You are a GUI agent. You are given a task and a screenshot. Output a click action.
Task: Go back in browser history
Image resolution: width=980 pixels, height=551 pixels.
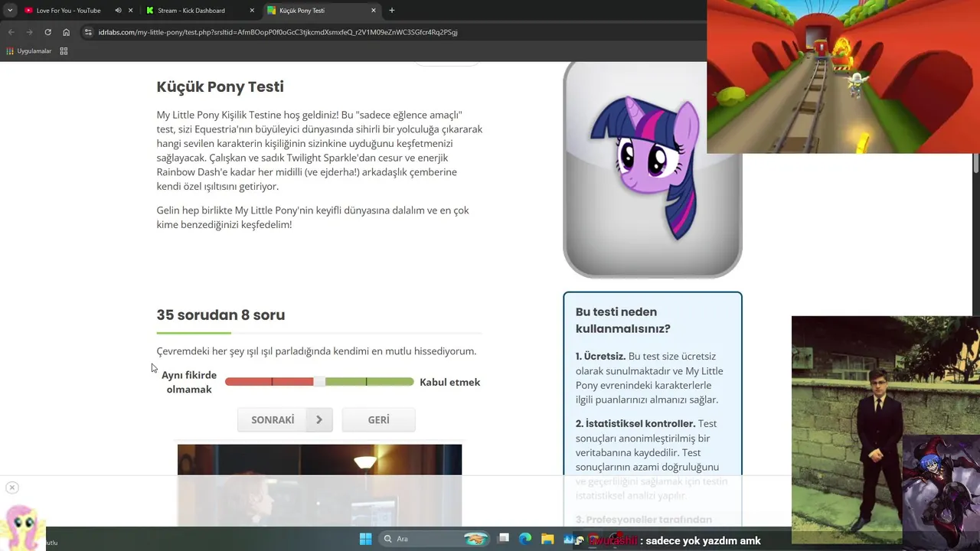coord(11,32)
